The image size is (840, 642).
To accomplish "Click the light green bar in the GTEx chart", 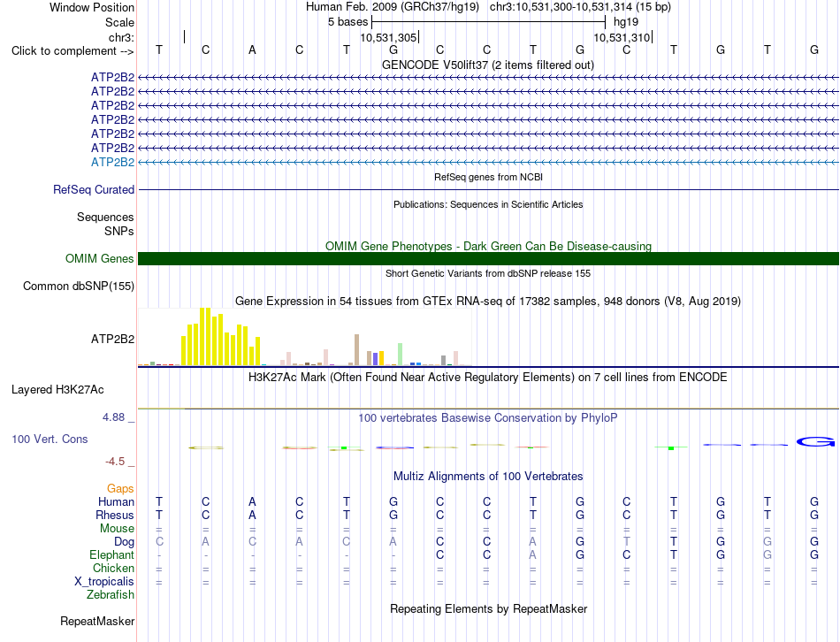I will pyautogui.click(x=401, y=355).
